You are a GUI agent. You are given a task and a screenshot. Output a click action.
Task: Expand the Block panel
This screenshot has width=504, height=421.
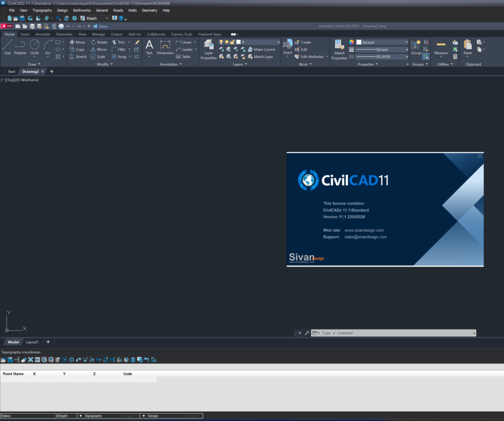coord(305,64)
